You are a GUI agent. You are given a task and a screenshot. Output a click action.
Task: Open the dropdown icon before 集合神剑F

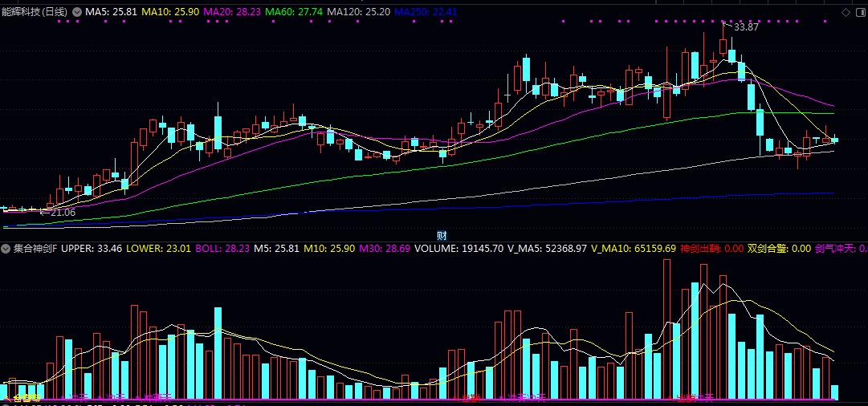(6, 249)
